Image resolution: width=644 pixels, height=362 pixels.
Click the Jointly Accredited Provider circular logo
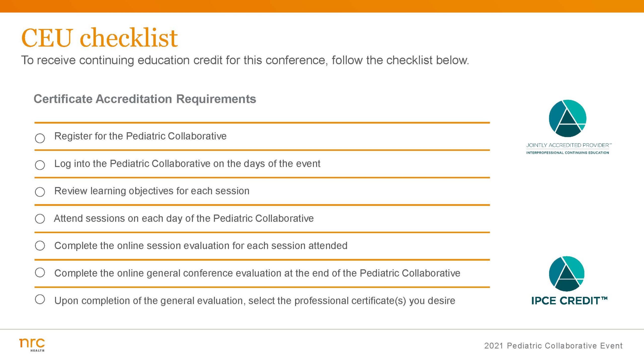[568, 118]
